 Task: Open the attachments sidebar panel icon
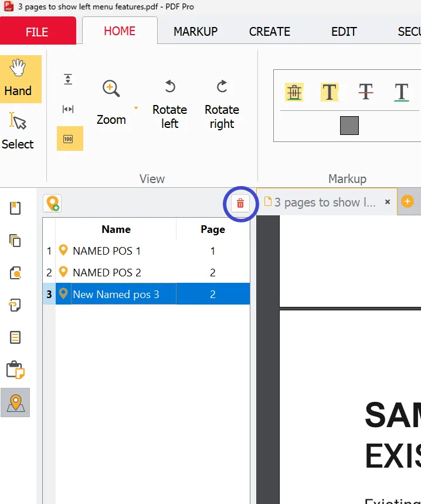[x=15, y=305]
